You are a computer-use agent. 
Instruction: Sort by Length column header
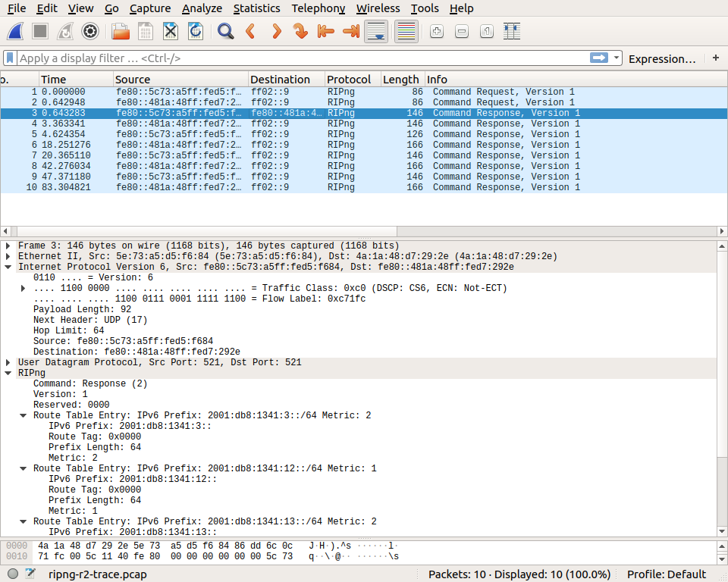tap(403, 80)
